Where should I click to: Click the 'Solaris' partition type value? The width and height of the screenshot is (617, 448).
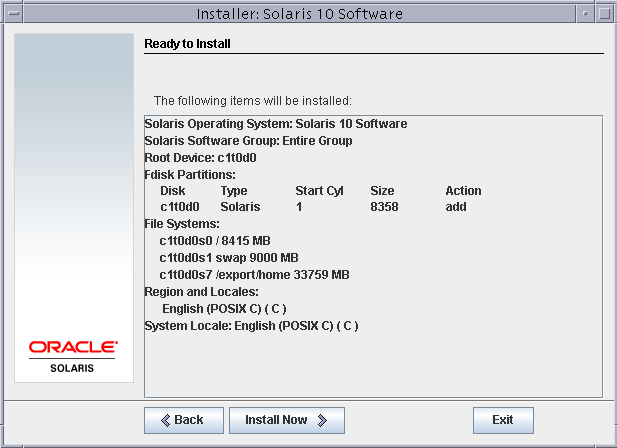[240, 207]
